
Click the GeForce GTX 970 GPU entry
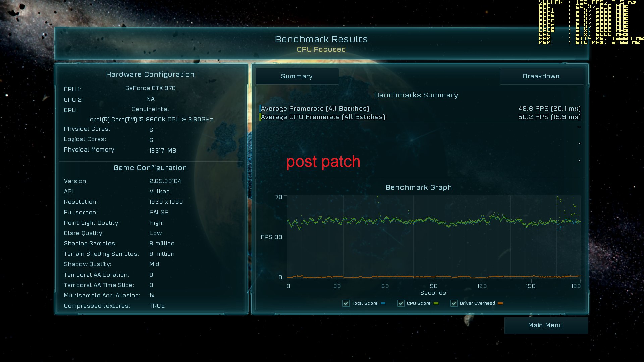pos(150,88)
